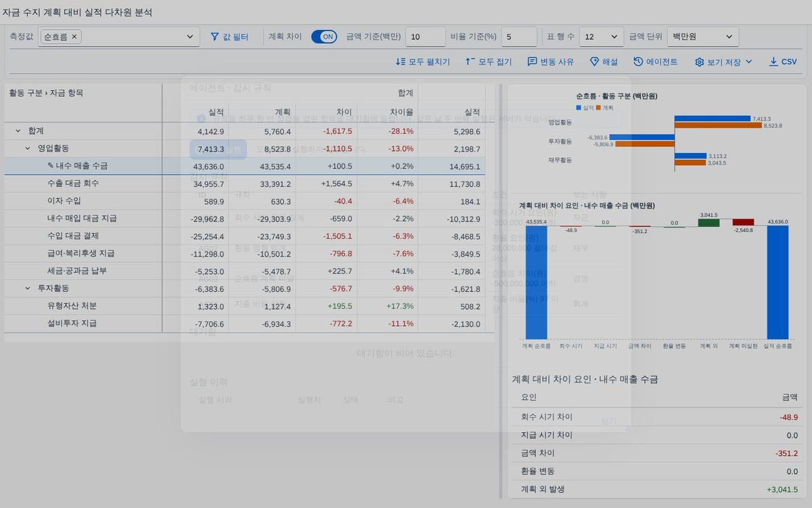Click the 실적 순흐름 waterfall bar
This screenshot has height=508, width=812.
pyautogui.click(x=777, y=282)
